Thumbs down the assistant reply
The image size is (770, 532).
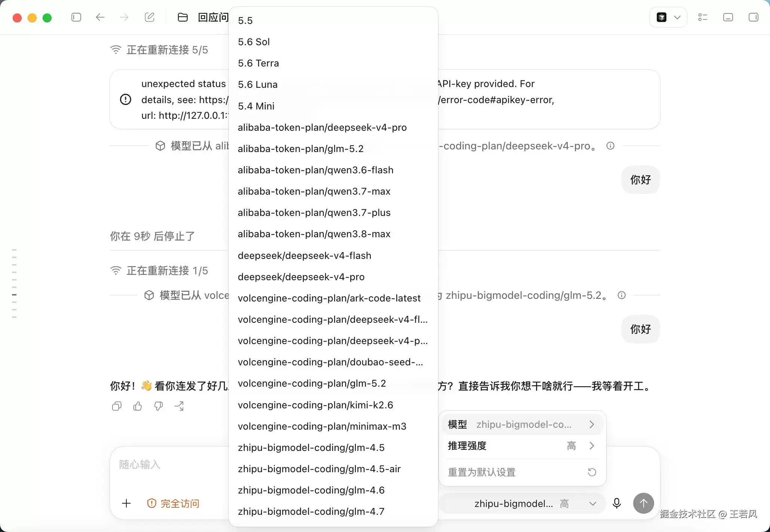click(158, 406)
